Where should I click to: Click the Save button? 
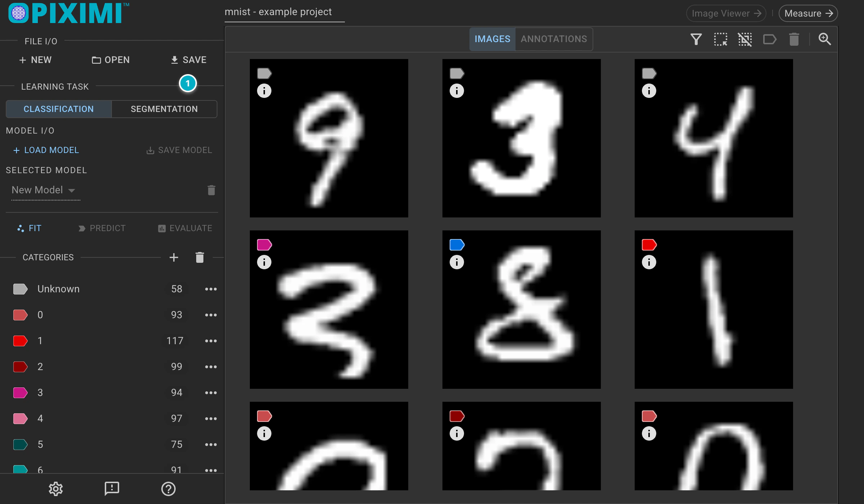(189, 60)
